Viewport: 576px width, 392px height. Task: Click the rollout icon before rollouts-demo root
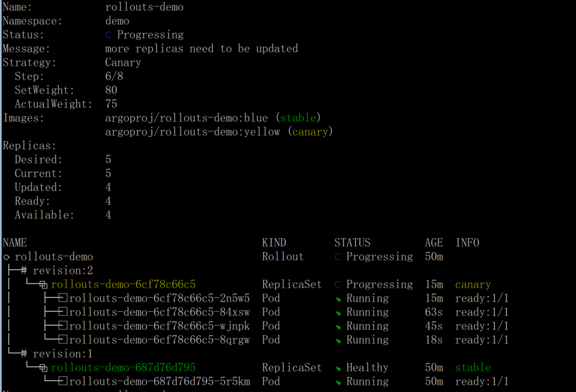(7, 257)
